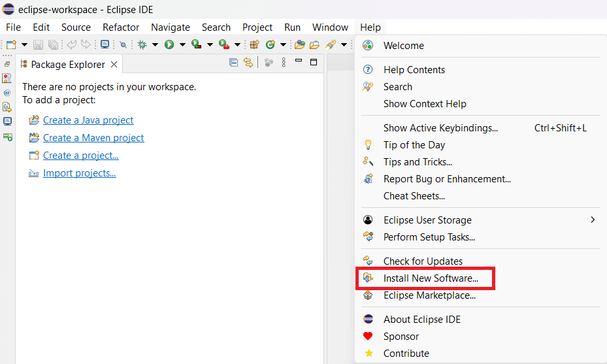Click the Restore icon in left trim bar
This screenshot has width=607, height=364.
pos(7,64)
